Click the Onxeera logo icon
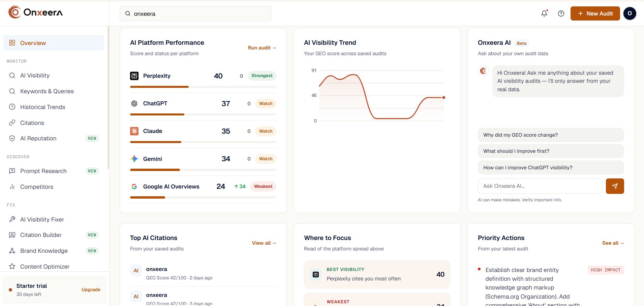The image size is (644, 306). [x=14, y=12]
